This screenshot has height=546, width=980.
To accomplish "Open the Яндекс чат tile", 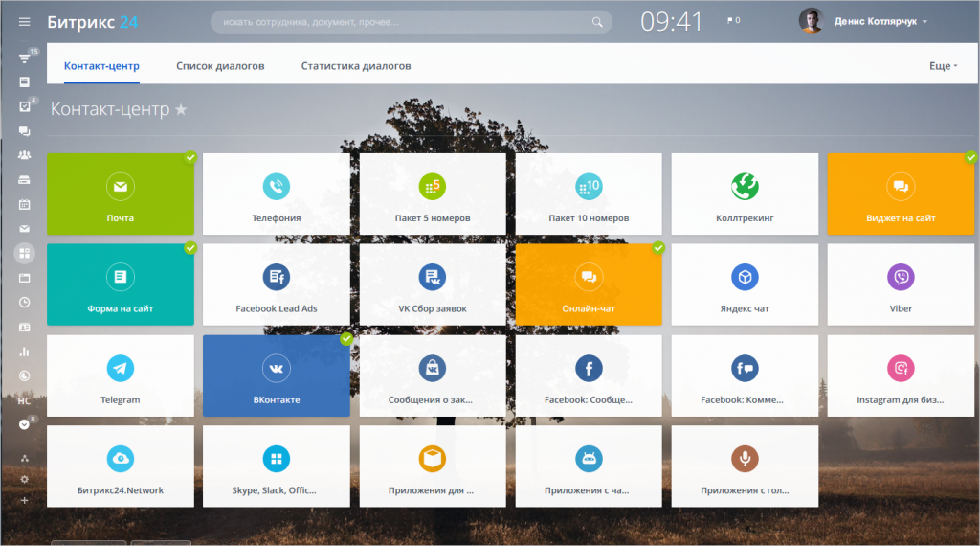I will [745, 284].
